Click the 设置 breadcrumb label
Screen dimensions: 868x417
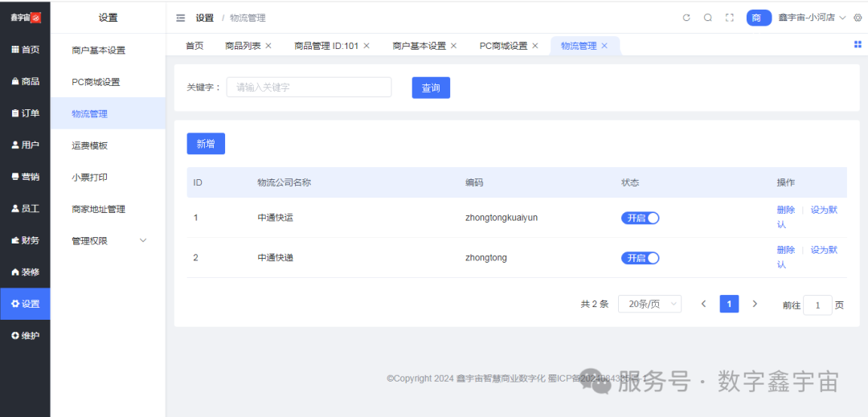pyautogui.click(x=204, y=18)
